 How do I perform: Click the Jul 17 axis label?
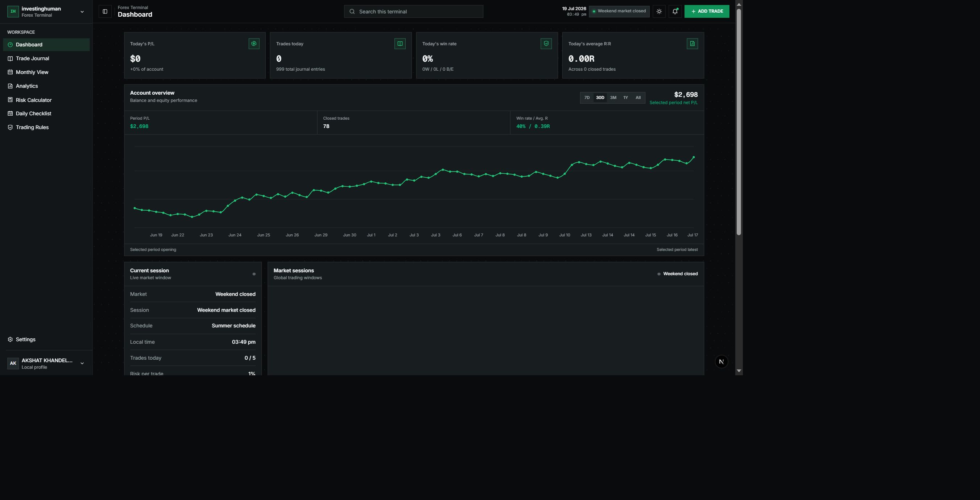[x=692, y=235]
